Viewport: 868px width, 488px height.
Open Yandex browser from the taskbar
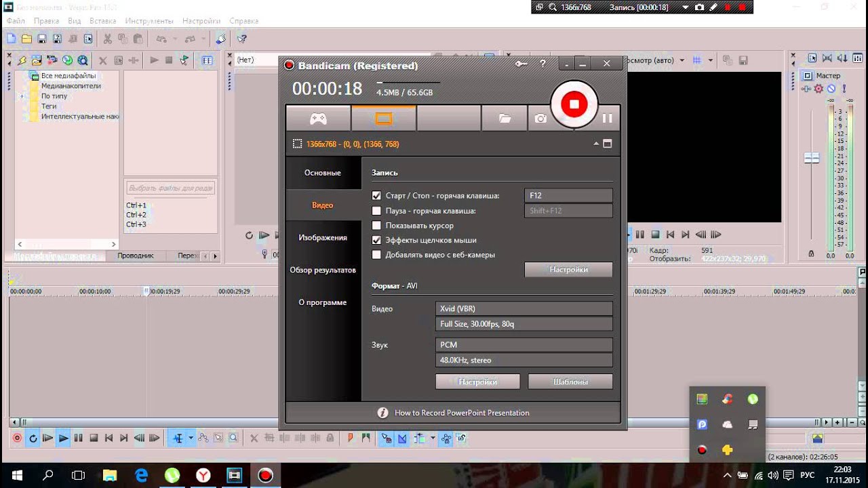tap(203, 475)
